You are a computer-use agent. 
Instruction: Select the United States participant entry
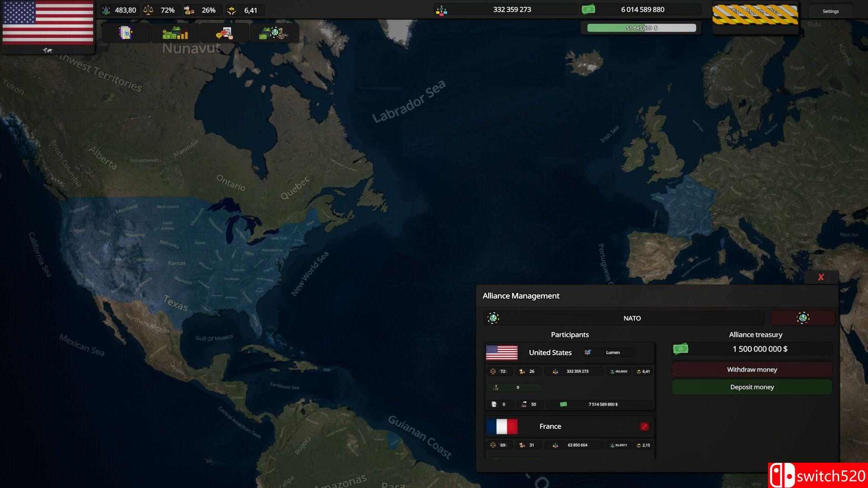click(550, 352)
